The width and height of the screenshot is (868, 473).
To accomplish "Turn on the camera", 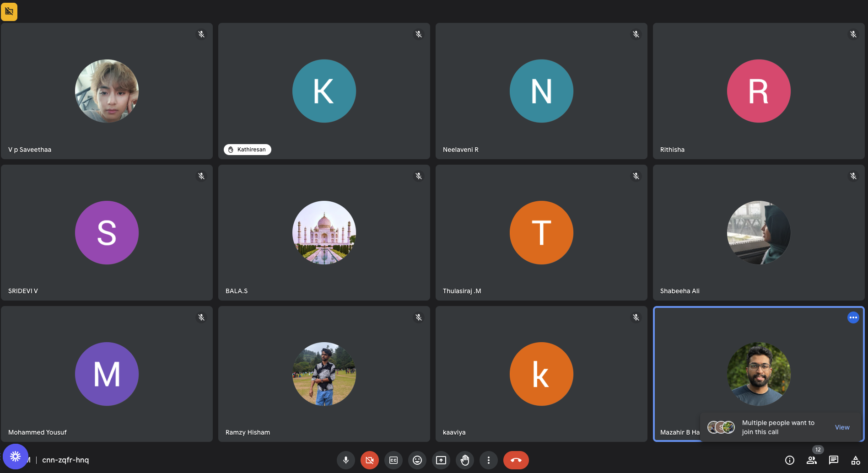I will pyautogui.click(x=370, y=460).
